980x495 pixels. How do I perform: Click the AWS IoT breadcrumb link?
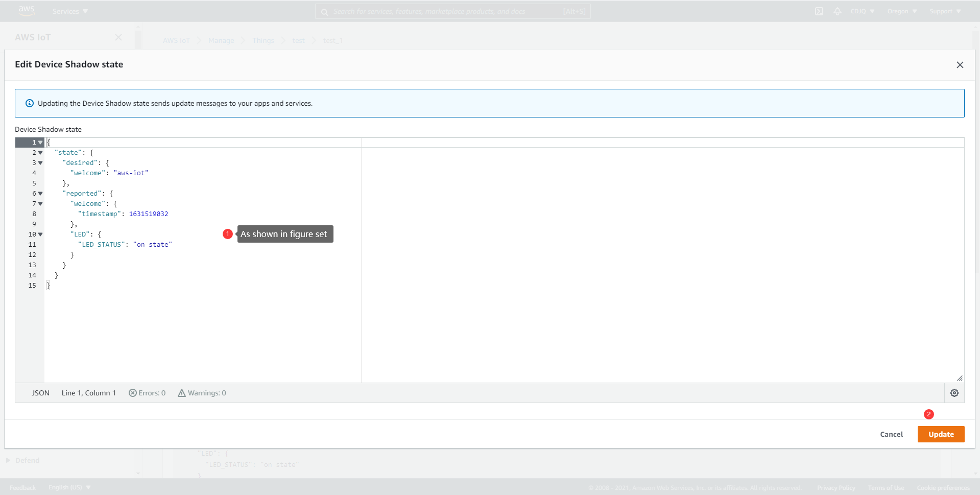pos(176,41)
